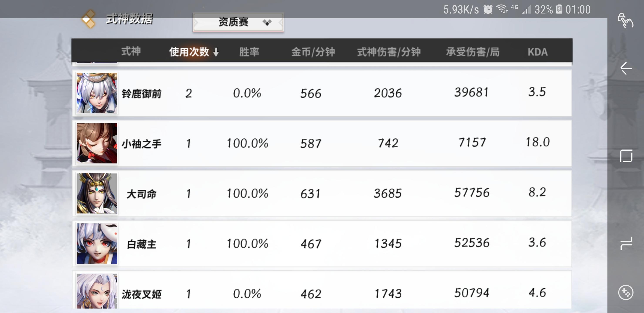Sort by 胜率 column header
The image size is (644, 313).
pyautogui.click(x=249, y=52)
